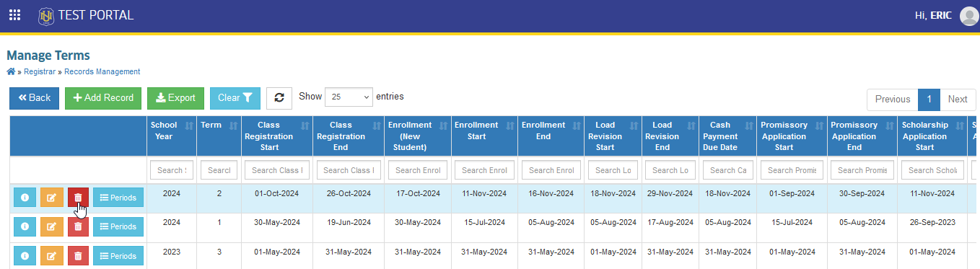
Task: Go to Registrar breadcrumb link
Action: click(x=40, y=71)
